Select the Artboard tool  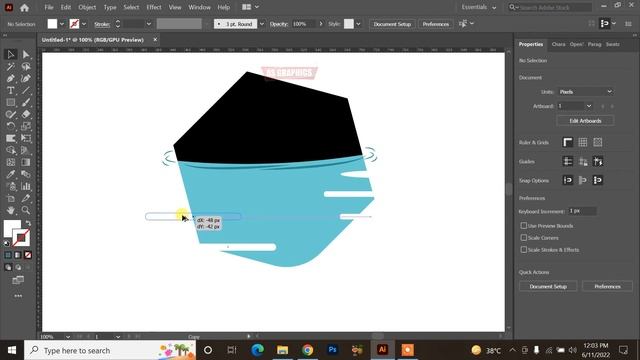tap(11, 198)
